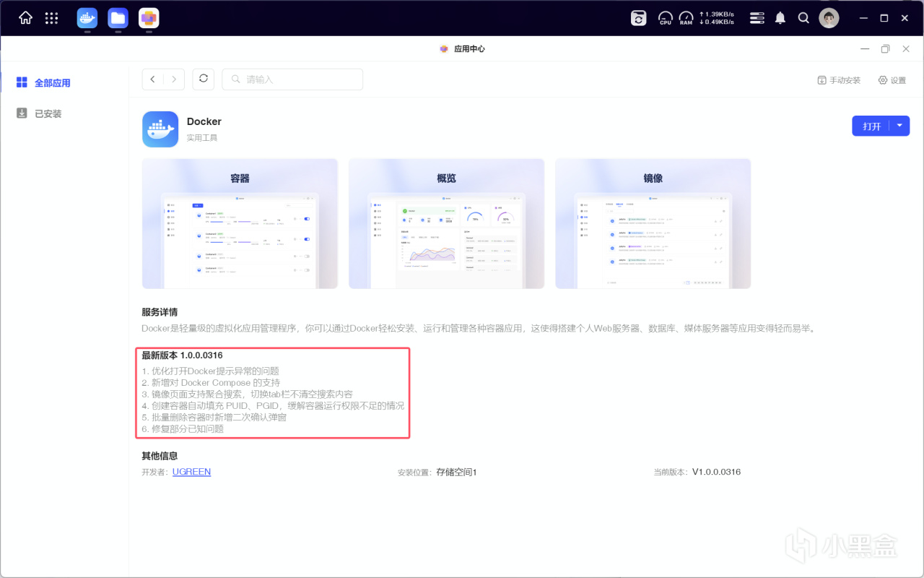Open the user avatar menu
Image resolution: width=924 pixels, height=578 pixels.
tap(829, 18)
